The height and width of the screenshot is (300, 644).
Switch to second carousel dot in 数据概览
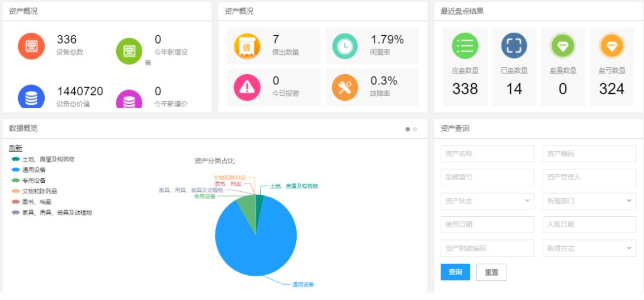[415, 129]
